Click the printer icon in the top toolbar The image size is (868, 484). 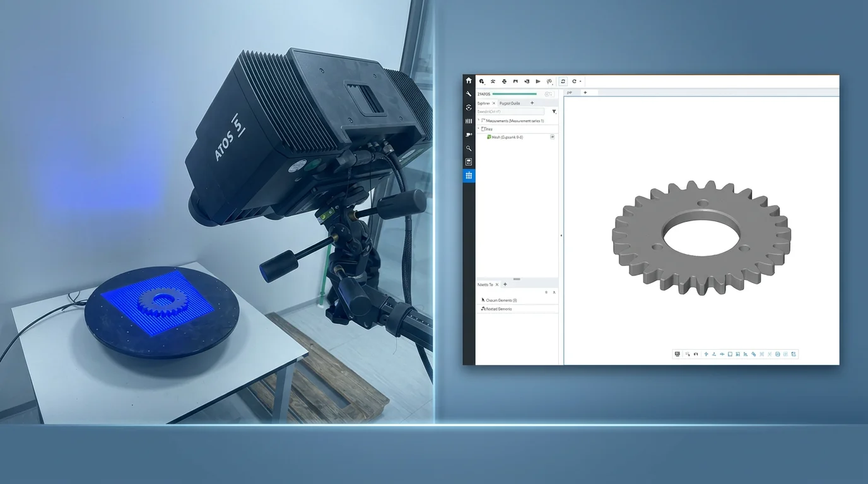504,81
